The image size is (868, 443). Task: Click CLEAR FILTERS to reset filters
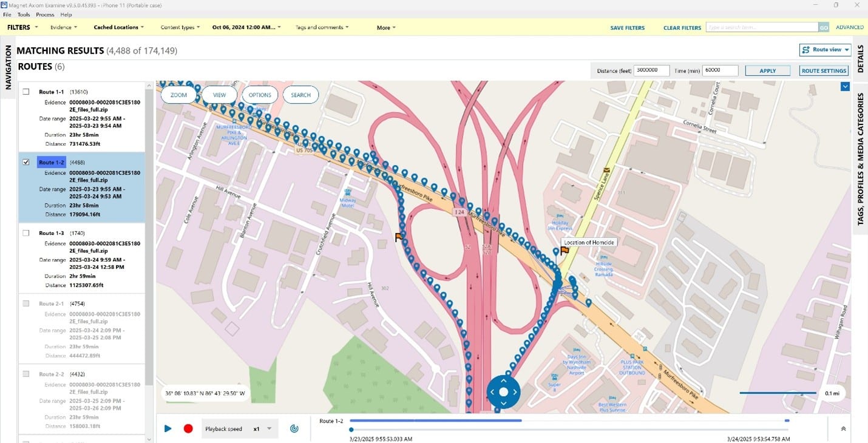[x=682, y=27]
